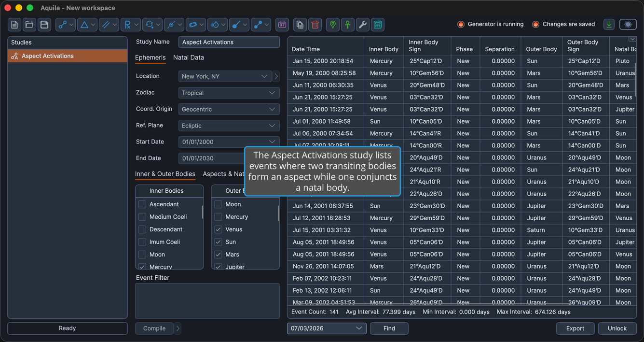This screenshot has width=644, height=342.
Task: Switch to the Ephemeris tab
Action: click(150, 57)
